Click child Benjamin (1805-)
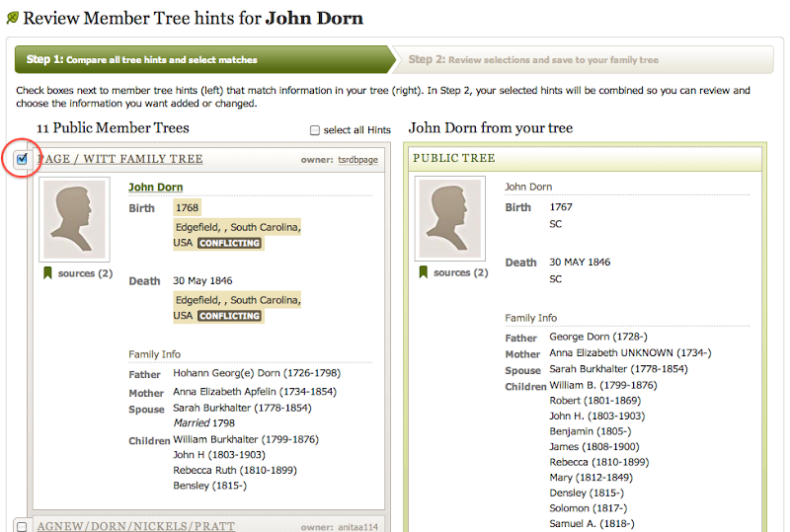 (x=591, y=431)
